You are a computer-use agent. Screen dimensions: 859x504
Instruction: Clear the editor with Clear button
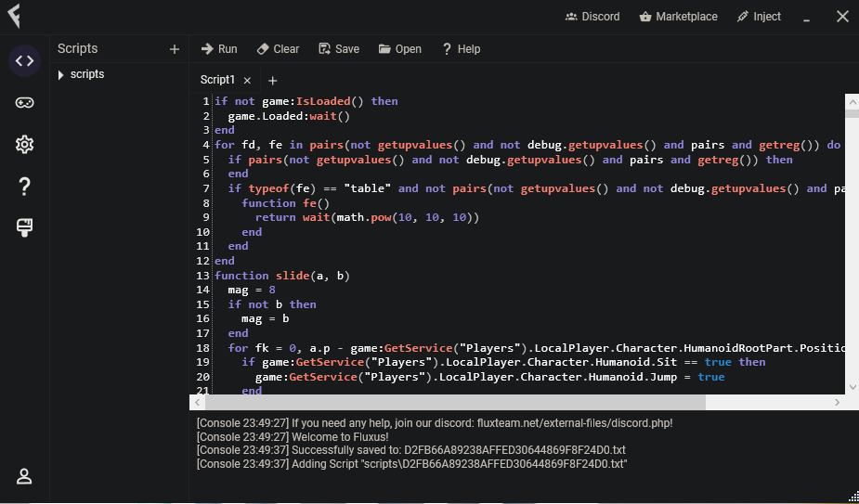[279, 49]
